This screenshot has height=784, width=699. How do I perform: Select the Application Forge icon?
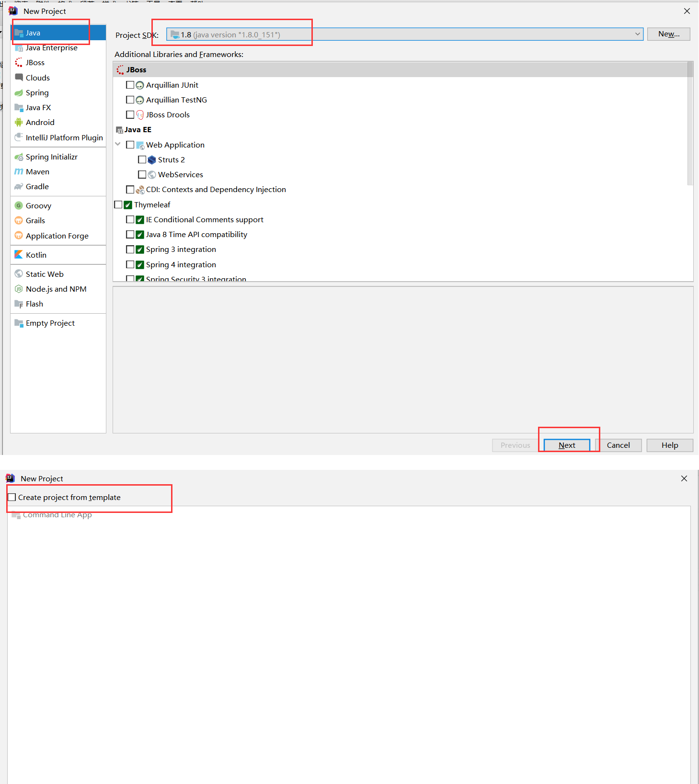(19, 236)
